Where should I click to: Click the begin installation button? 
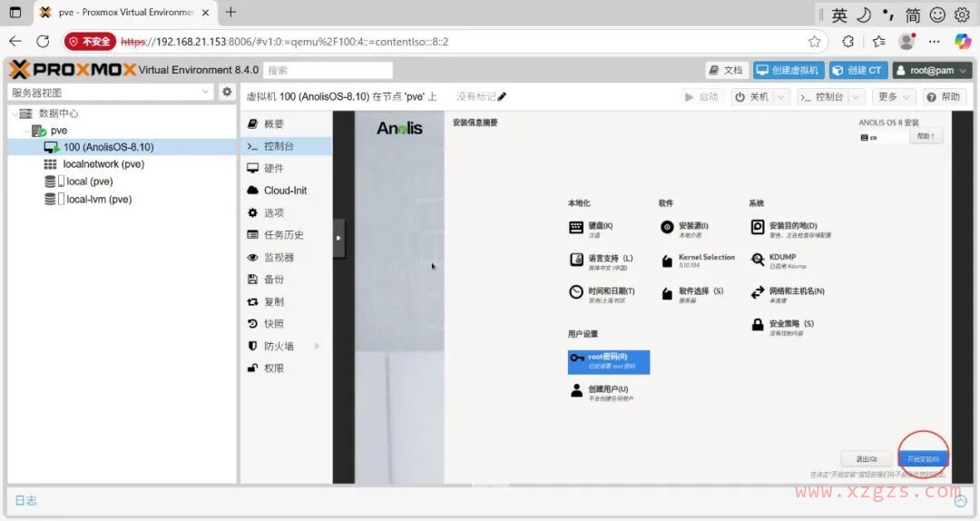pos(923,459)
